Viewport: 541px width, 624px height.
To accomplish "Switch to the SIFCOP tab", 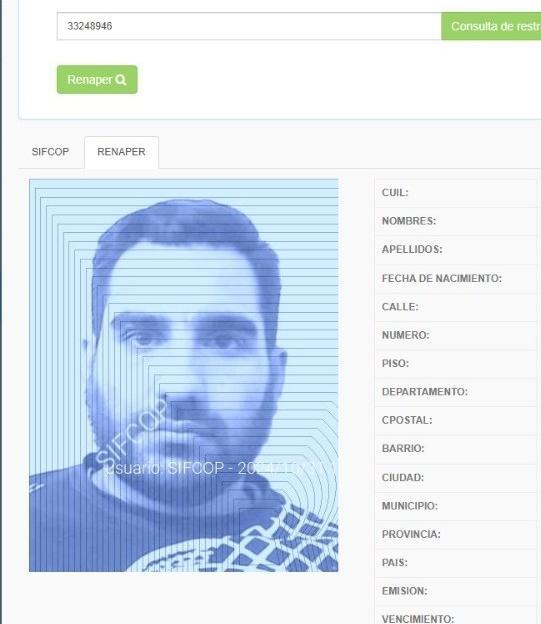I will click(50, 152).
